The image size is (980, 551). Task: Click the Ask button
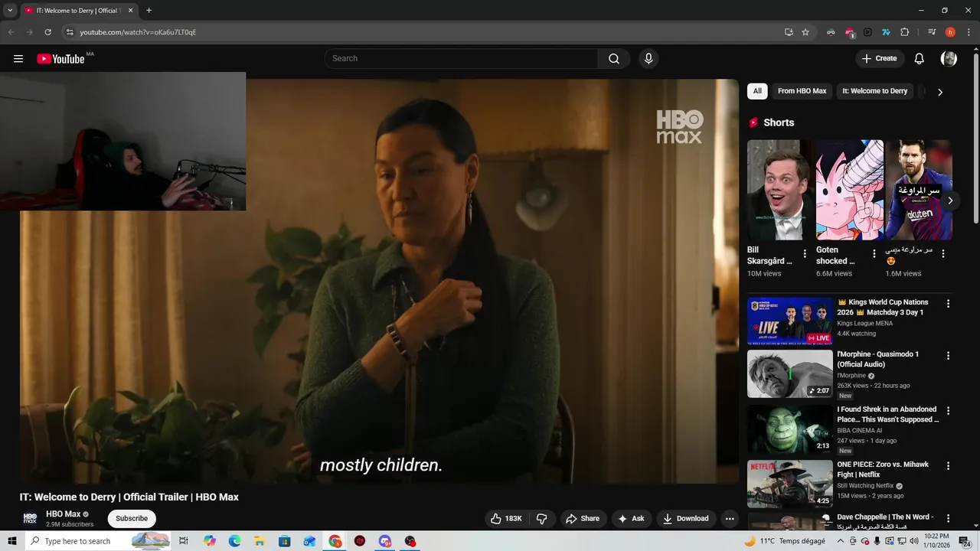tap(632, 519)
